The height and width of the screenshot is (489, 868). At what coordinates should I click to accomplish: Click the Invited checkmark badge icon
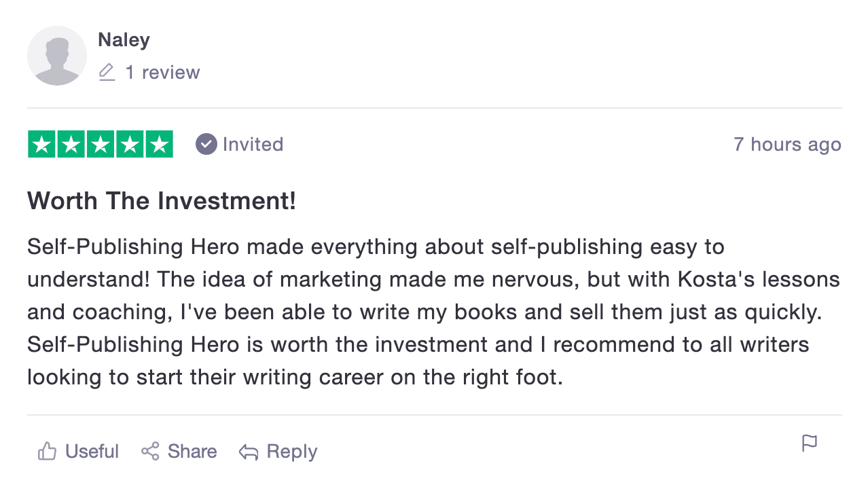(206, 144)
